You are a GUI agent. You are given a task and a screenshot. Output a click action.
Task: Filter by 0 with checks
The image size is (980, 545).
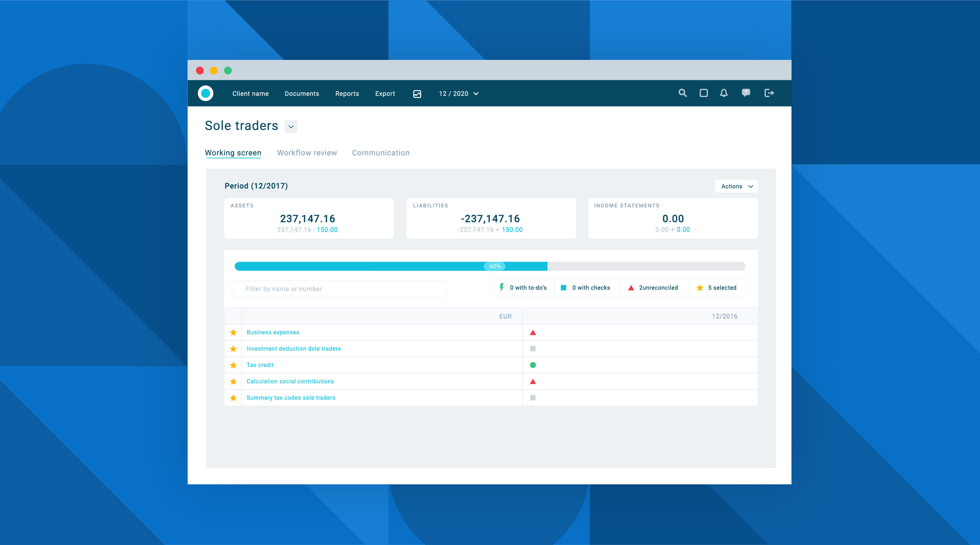(x=587, y=288)
